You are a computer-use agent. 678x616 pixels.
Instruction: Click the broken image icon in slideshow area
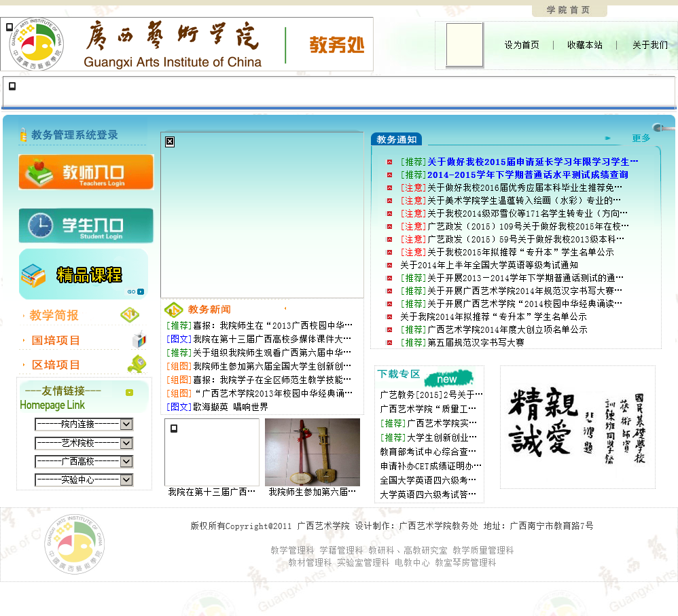[x=170, y=142]
